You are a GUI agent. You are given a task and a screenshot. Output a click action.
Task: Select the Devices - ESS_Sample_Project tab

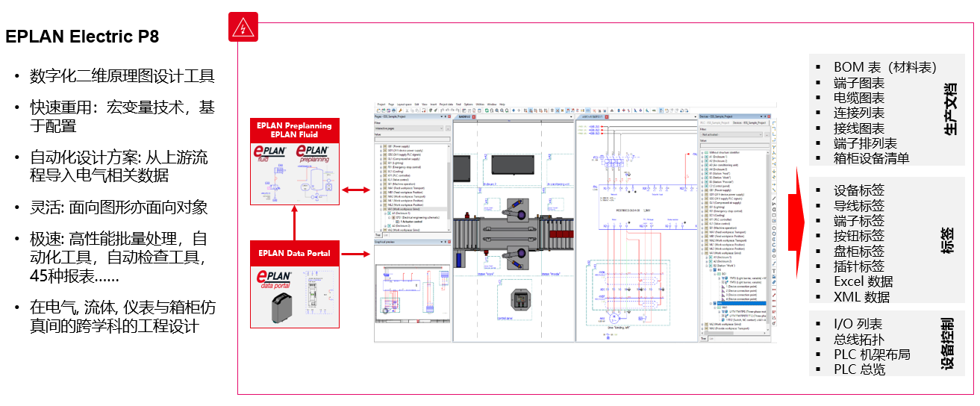(x=749, y=123)
